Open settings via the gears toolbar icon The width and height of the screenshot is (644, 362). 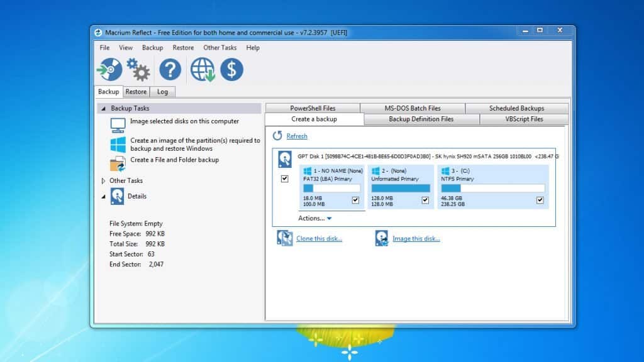coord(138,69)
